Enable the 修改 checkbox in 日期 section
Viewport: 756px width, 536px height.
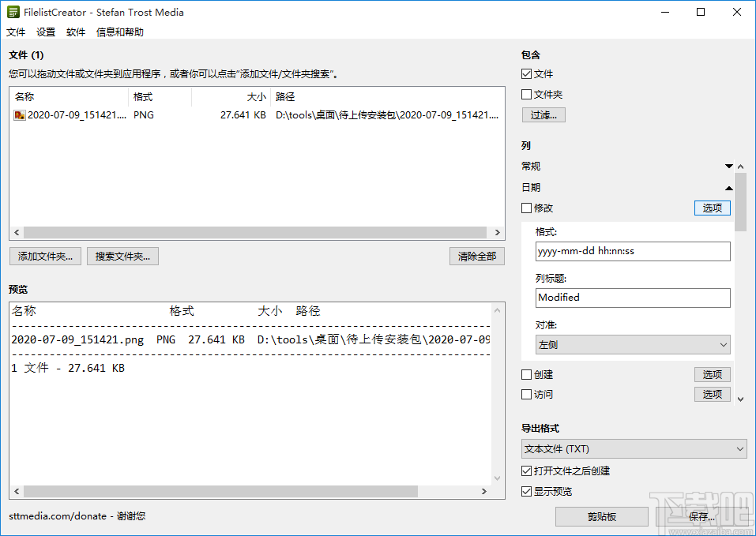pos(526,208)
